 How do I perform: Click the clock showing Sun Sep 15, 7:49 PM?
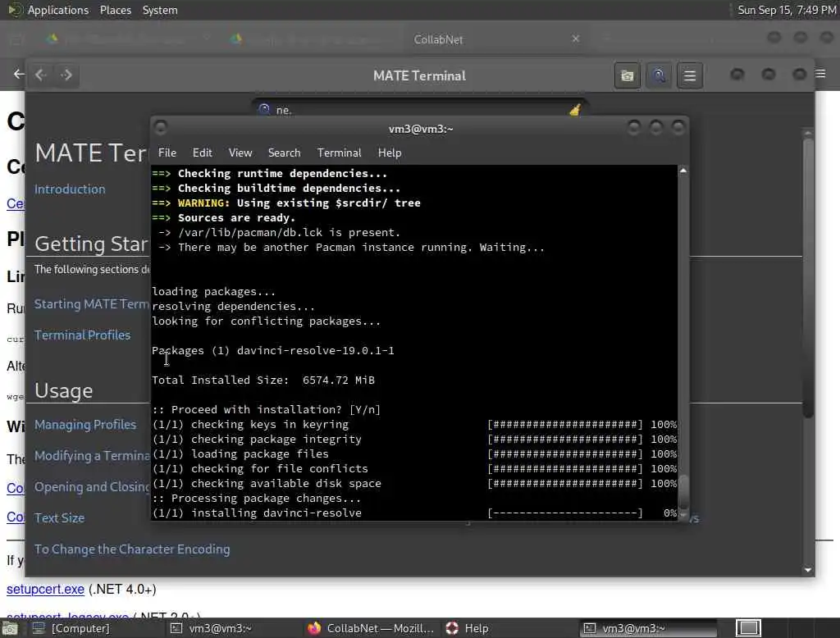787,10
